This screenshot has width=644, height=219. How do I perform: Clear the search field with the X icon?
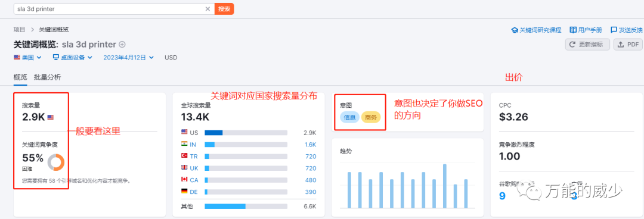tap(208, 8)
